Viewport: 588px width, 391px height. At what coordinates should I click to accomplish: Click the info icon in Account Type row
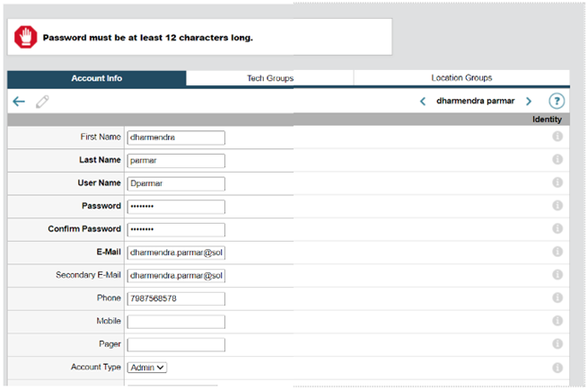click(557, 368)
